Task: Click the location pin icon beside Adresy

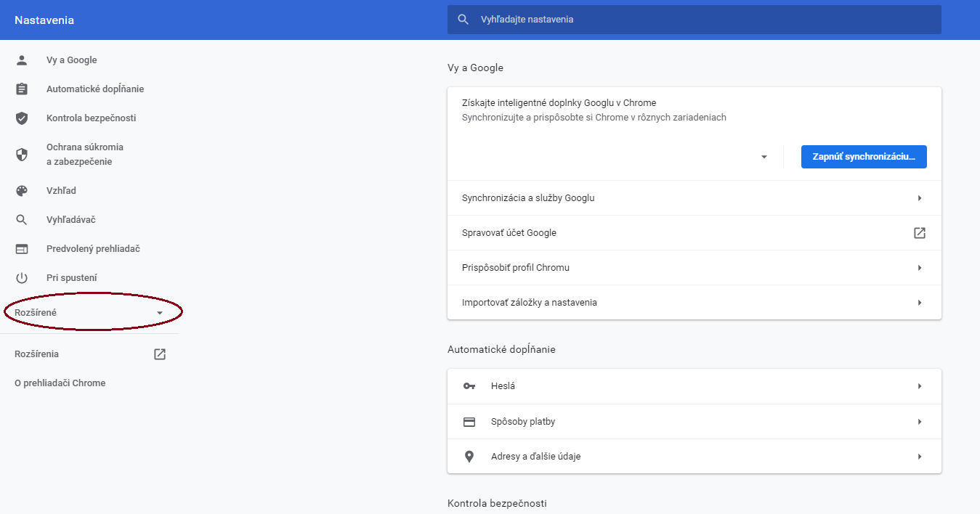Action: pyautogui.click(x=469, y=457)
